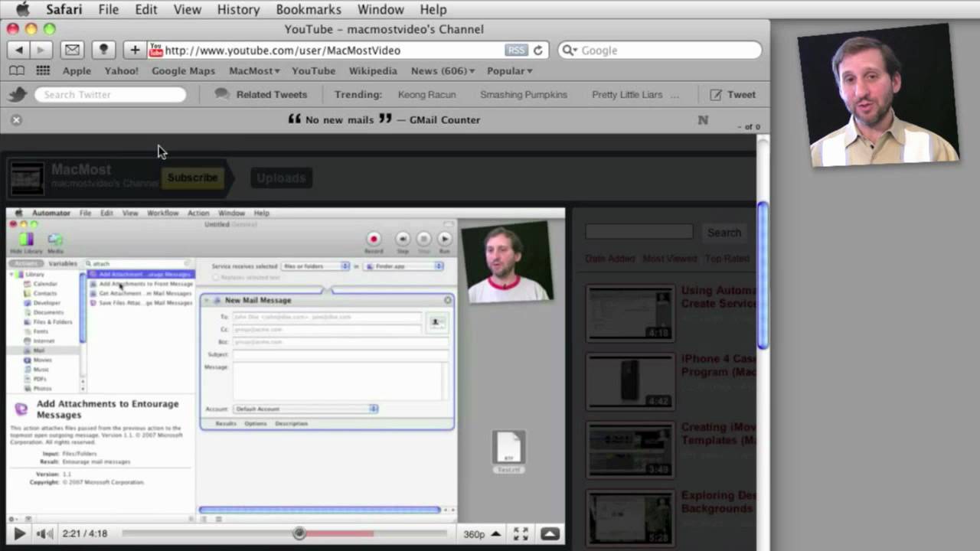
Task: Click the Apple bookmark link
Action: point(77,70)
